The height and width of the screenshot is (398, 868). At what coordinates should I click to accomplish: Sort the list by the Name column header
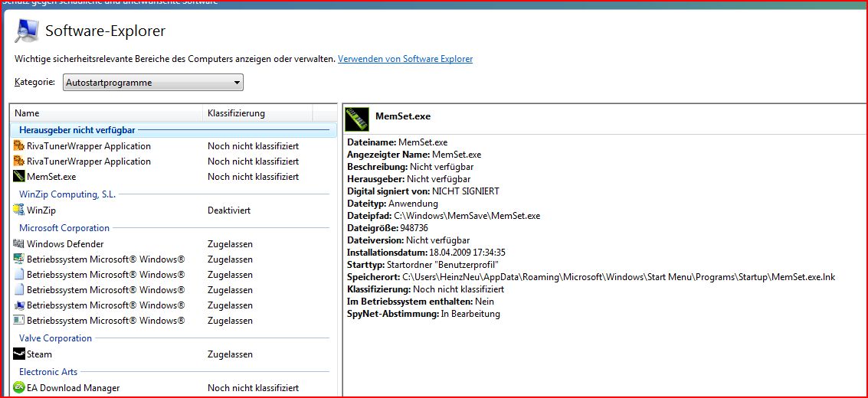click(106, 113)
